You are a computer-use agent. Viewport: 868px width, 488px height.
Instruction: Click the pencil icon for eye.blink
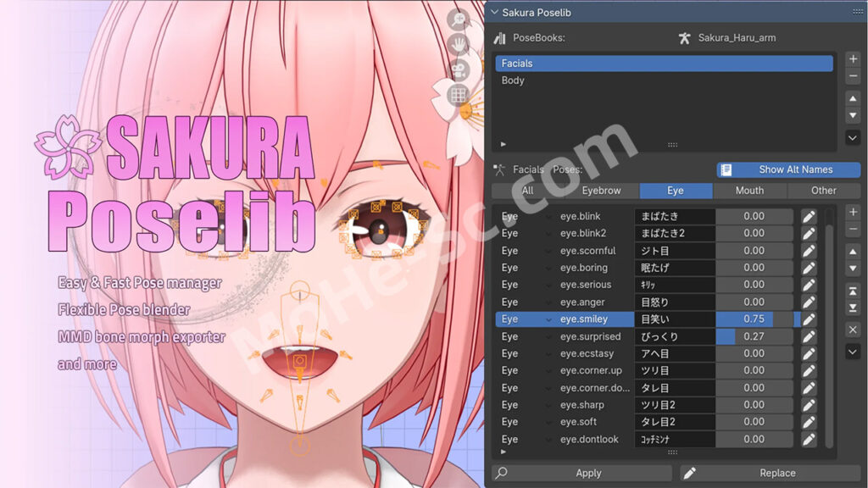pyautogui.click(x=809, y=217)
